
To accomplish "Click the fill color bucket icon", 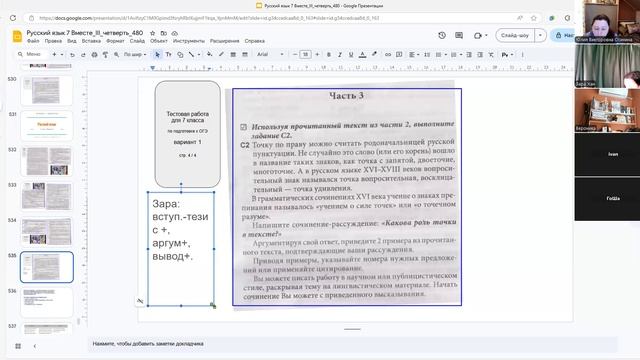I will [x=209, y=55].
